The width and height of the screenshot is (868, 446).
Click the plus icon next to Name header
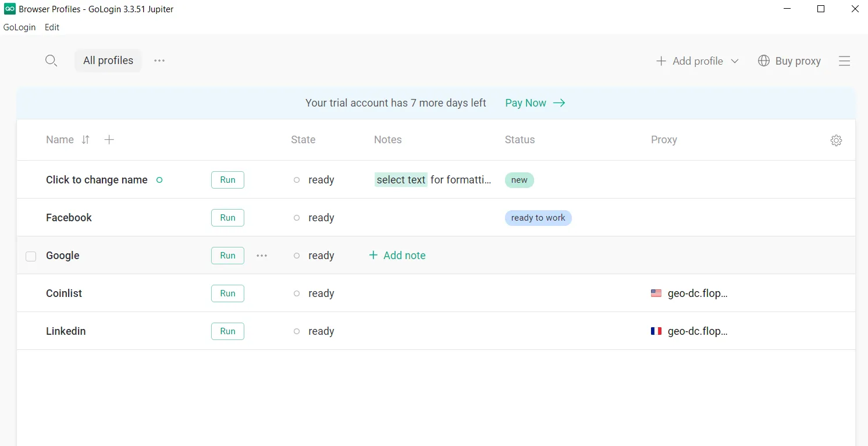(109, 140)
